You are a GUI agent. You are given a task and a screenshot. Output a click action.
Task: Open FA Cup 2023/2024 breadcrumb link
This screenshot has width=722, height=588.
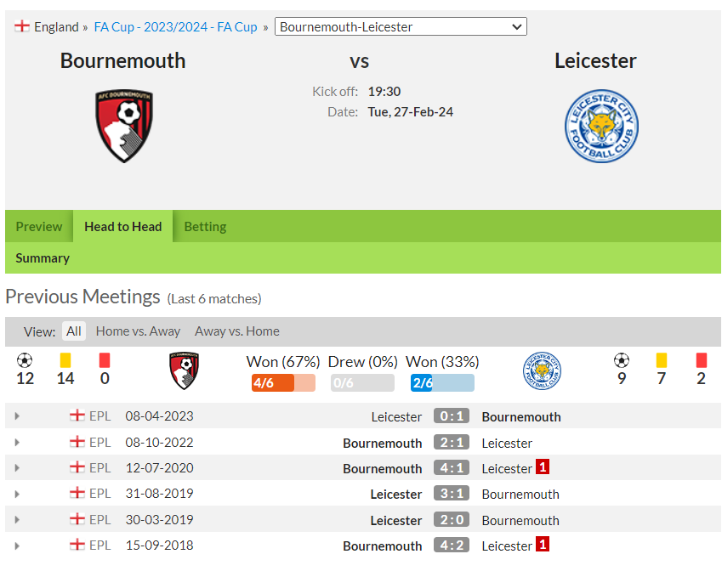(175, 26)
